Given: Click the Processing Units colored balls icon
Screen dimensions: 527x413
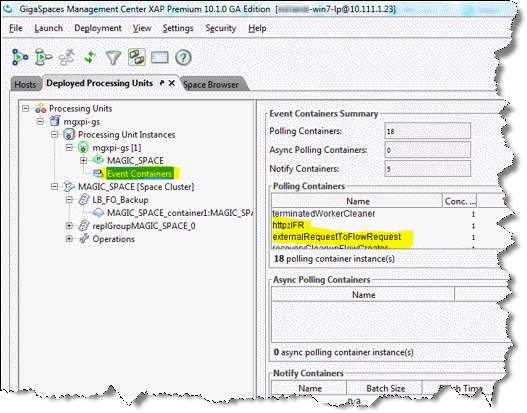Looking at the screenshot, I should (41, 108).
